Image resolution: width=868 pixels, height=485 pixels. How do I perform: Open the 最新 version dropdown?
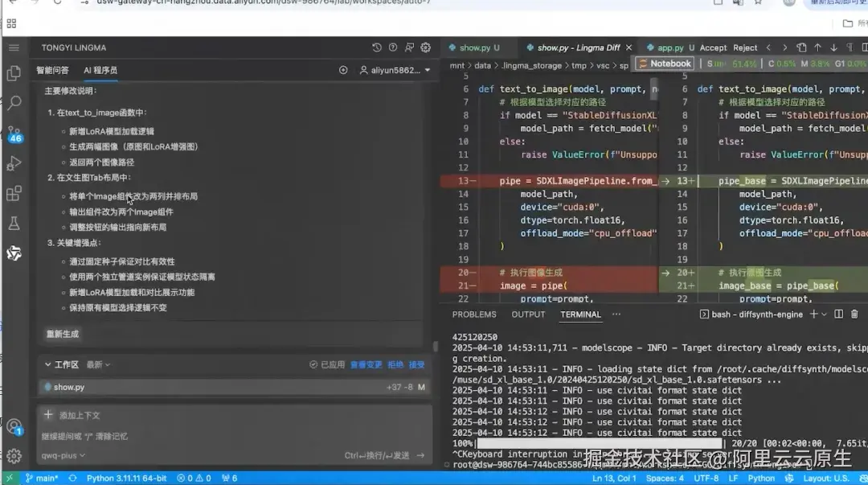[x=99, y=364]
